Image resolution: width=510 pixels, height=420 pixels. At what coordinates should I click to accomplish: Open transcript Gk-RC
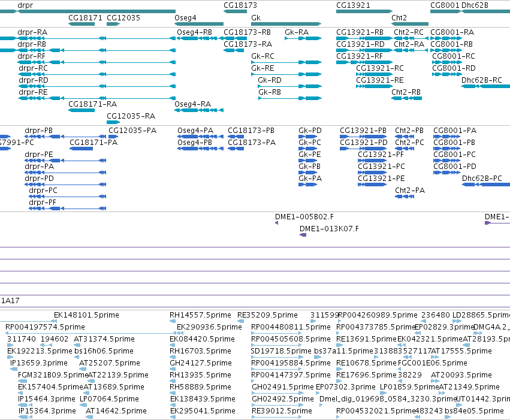point(286,62)
